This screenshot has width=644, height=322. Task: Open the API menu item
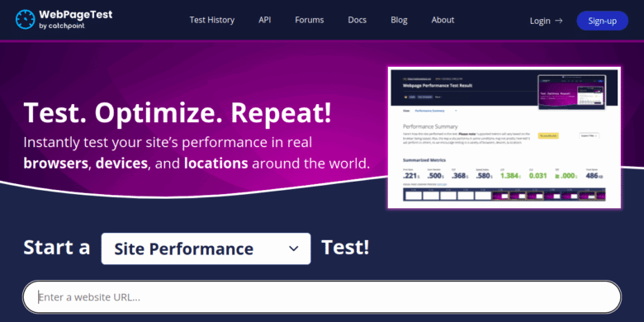(x=264, y=20)
